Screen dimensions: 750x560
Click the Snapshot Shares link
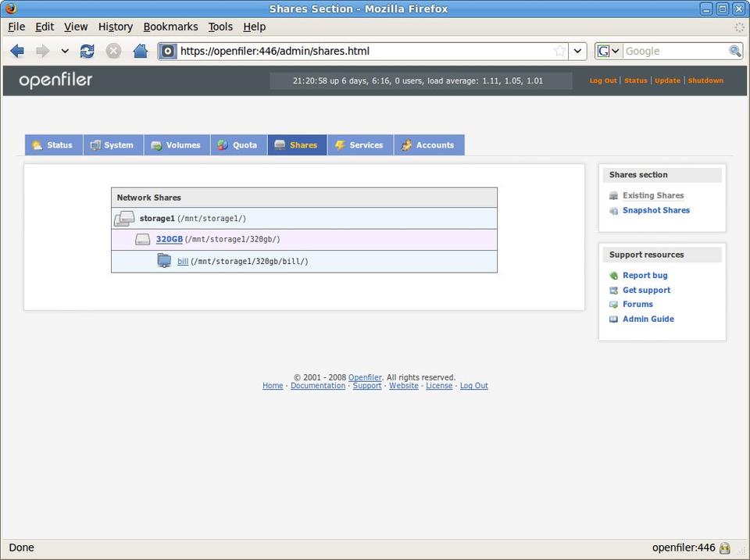coord(655,211)
